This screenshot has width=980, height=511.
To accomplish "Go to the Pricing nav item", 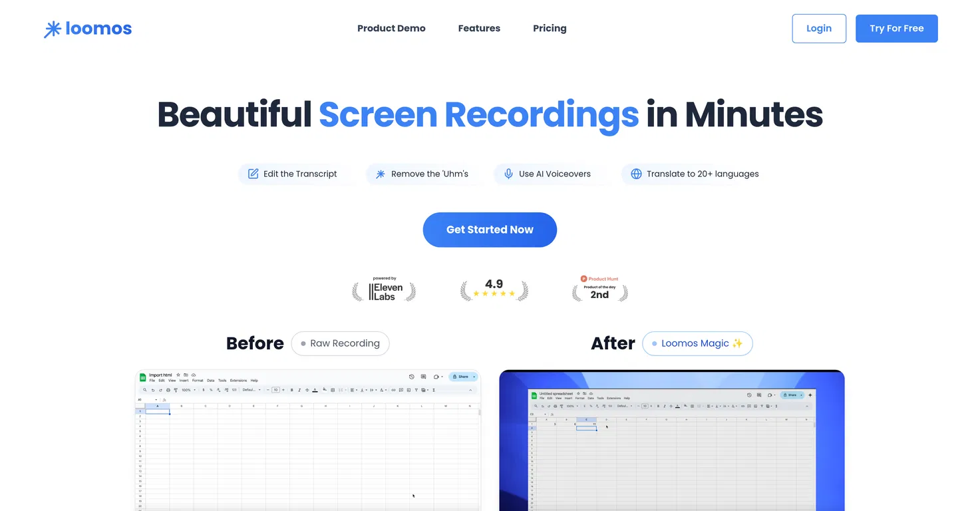I will pyautogui.click(x=550, y=29).
